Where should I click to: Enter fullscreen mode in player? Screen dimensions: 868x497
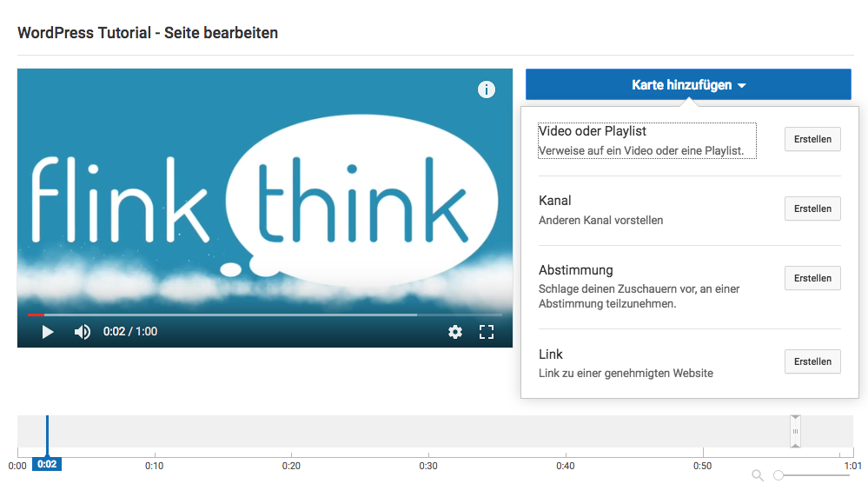487,332
